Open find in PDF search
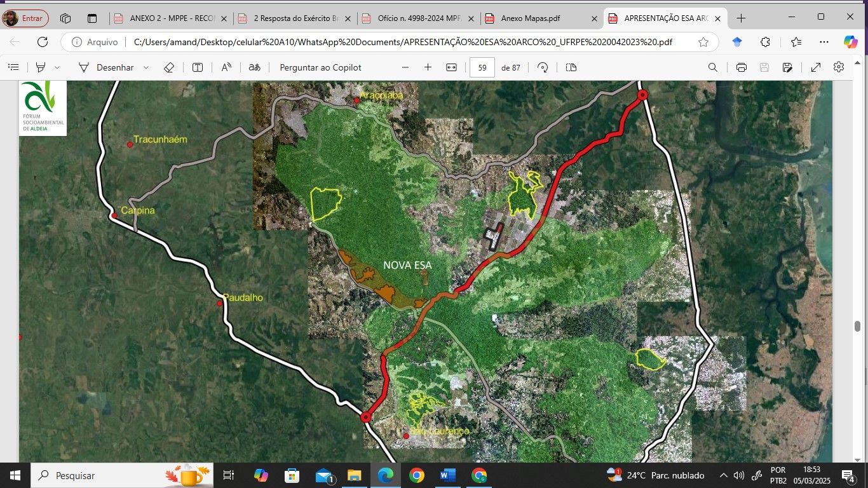The width and height of the screenshot is (868, 488). click(713, 67)
